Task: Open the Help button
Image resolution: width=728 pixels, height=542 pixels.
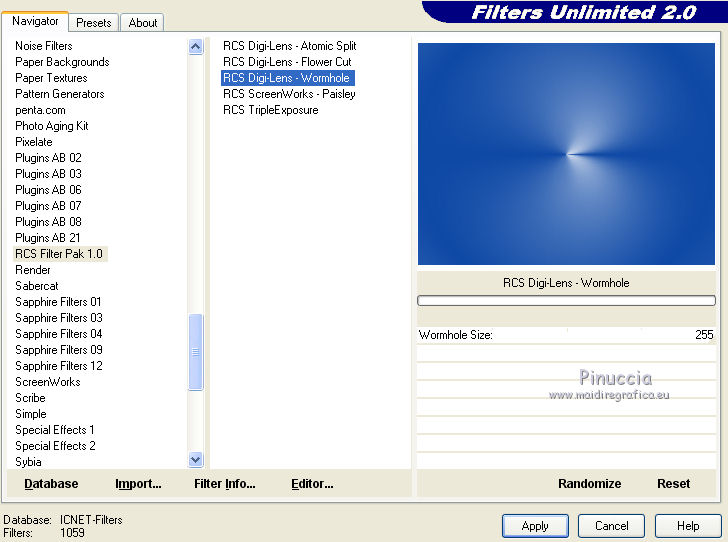Action: [688, 526]
